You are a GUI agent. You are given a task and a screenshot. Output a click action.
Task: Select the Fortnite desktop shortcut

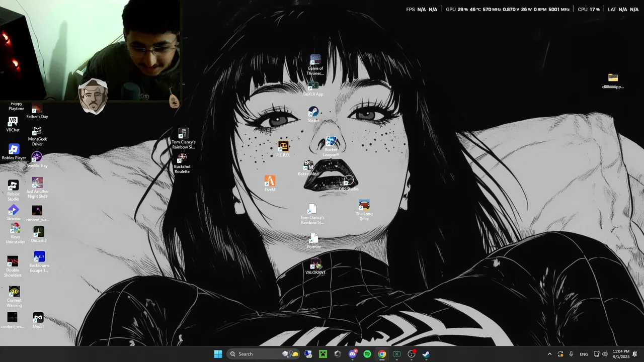click(x=314, y=241)
